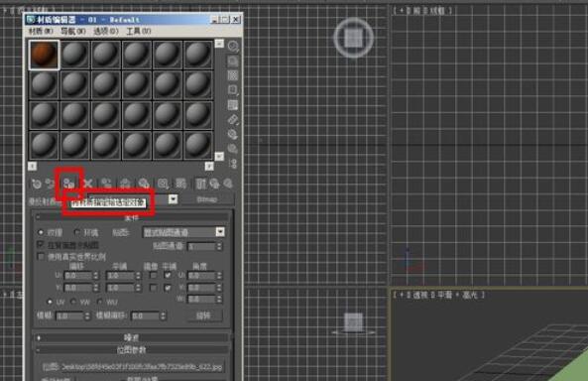Click the 模糊 spinner arrows
Viewport: 588px width, 381px height.
pos(87,317)
